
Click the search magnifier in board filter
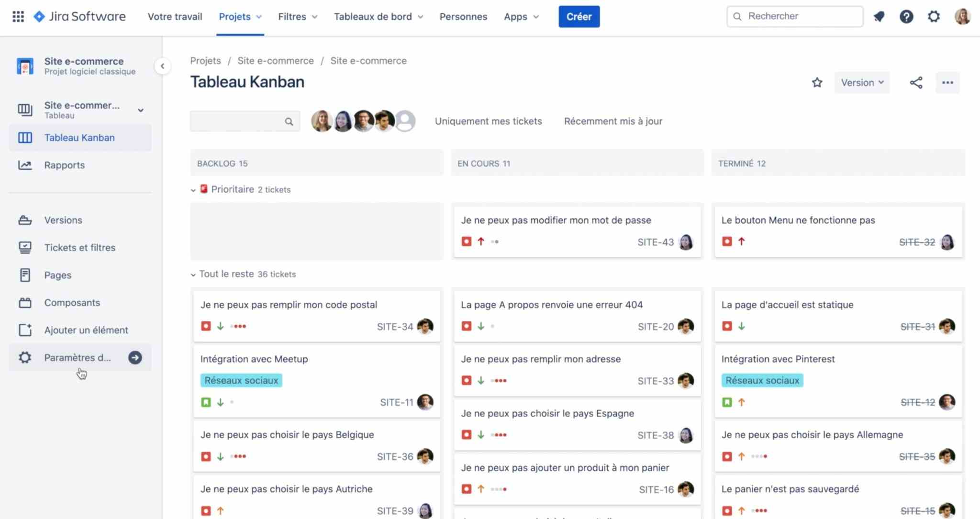coord(289,121)
